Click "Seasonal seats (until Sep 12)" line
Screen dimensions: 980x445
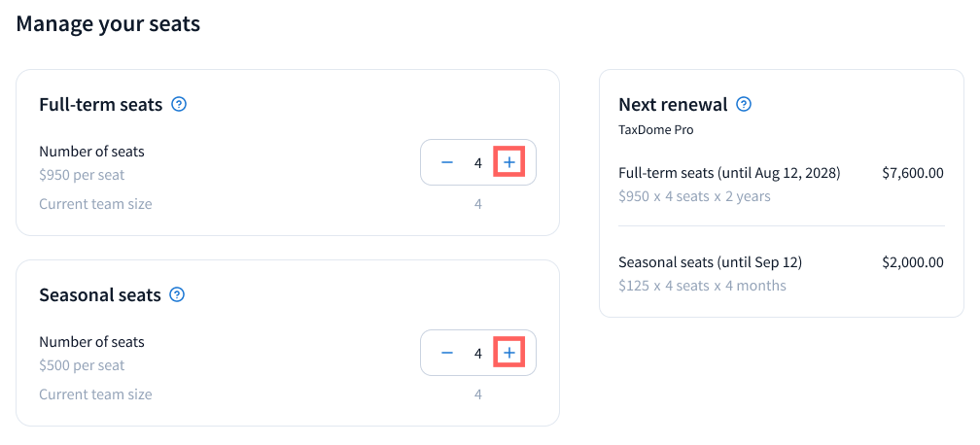pos(710,262)
